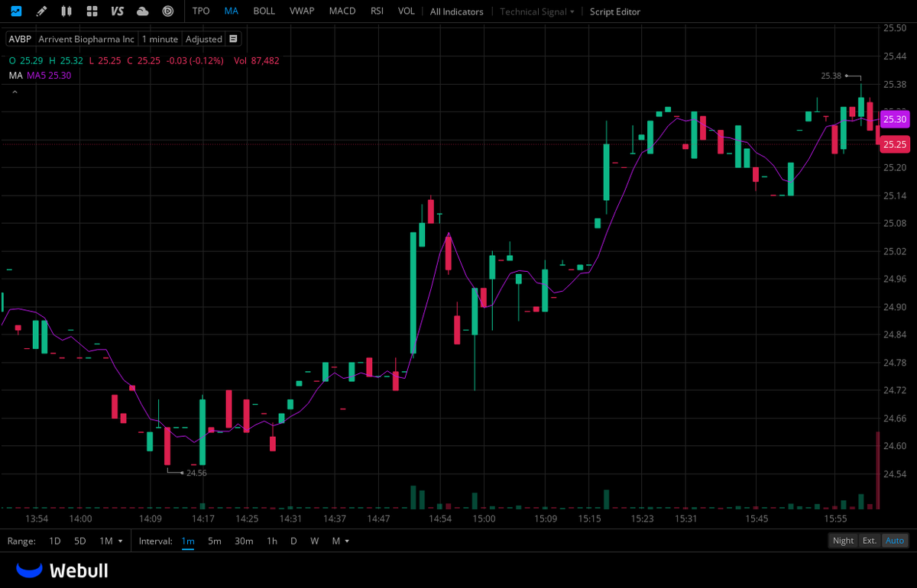Screen dimensions: 917x588
Task: Select the Auto scale mode
Action: point(895,541)
